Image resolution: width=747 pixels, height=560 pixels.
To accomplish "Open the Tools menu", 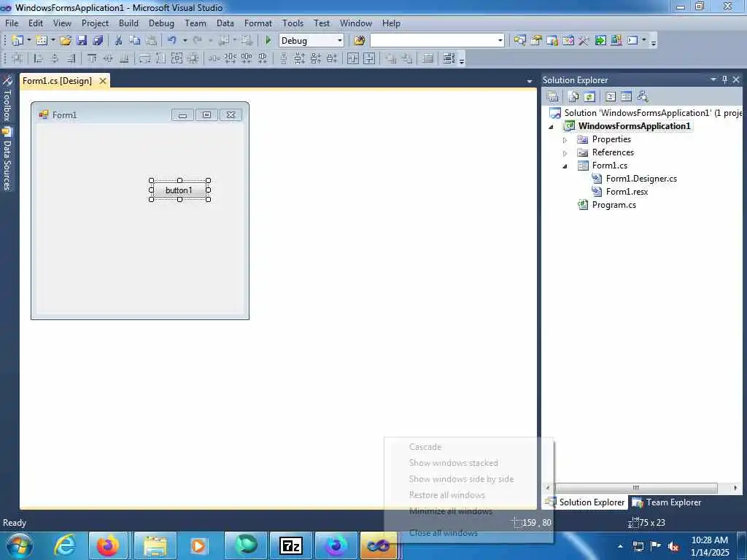I will pyautogui.click(x=293, y=23).
